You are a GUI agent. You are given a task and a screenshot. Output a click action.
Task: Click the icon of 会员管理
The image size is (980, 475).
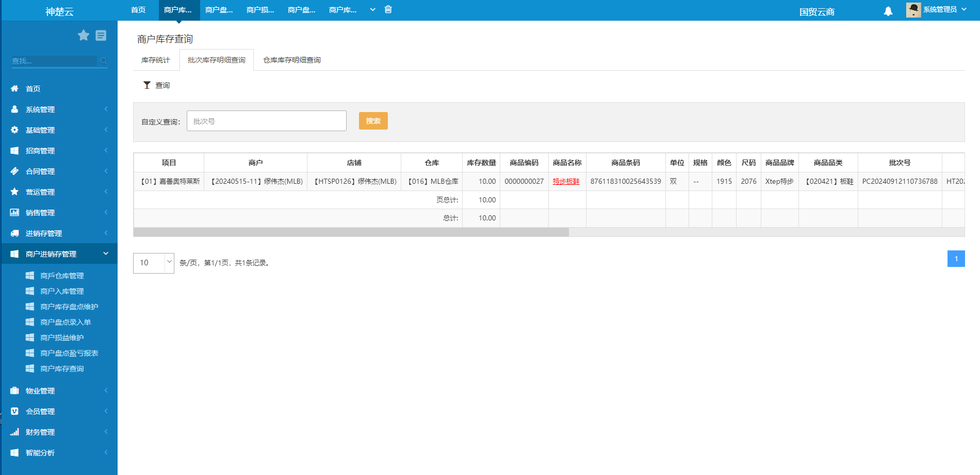(14, 411)
